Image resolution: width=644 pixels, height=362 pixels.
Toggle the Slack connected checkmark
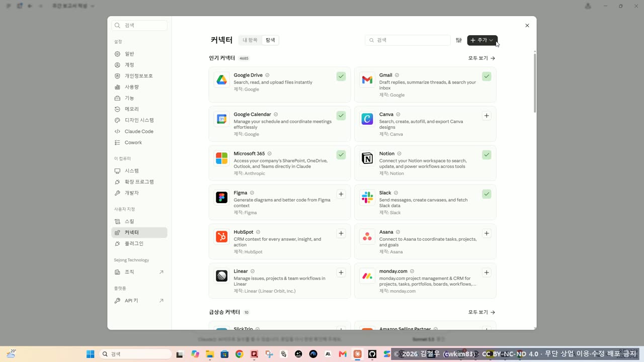point(487,194)
